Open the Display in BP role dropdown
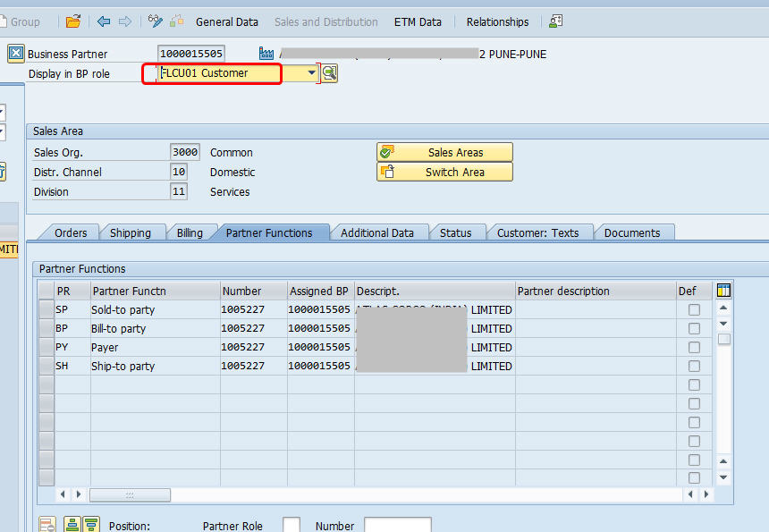769x532 pixels. point(311,73)
